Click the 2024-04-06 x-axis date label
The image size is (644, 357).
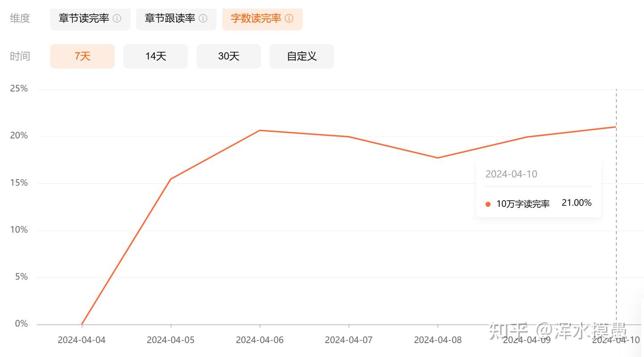tap(260, 340)
